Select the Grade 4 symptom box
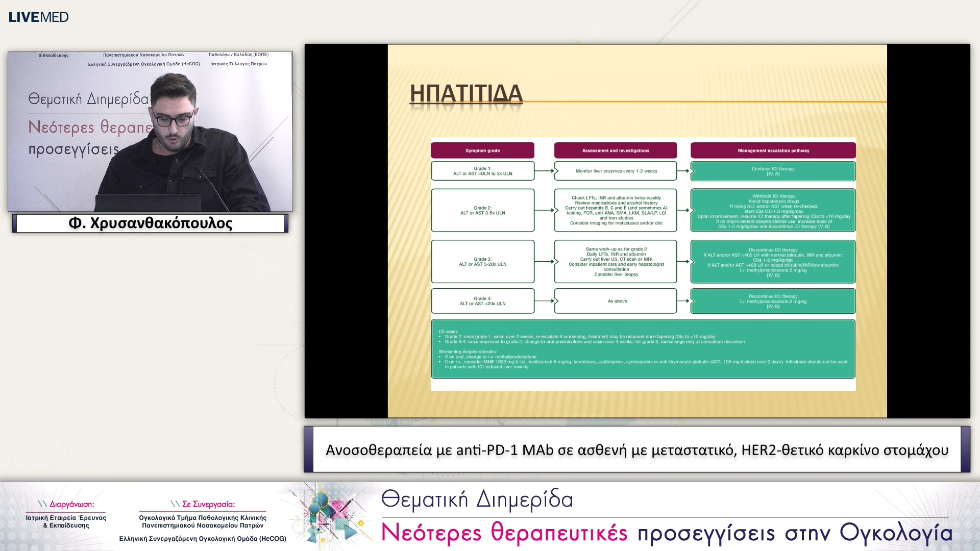 tap(482, 301)
